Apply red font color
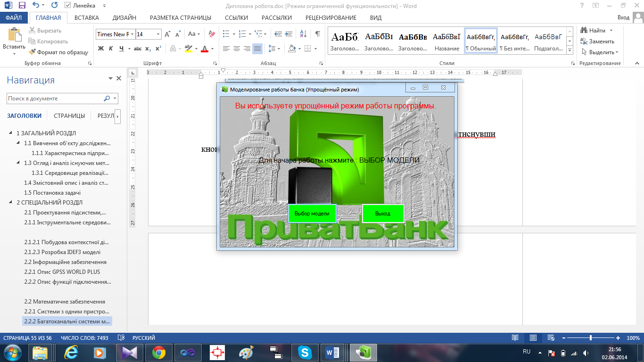 point(205,49)
